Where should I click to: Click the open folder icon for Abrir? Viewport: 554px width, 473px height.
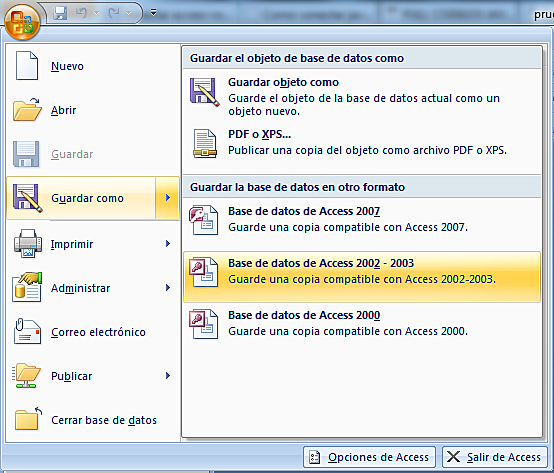(27, 110)
